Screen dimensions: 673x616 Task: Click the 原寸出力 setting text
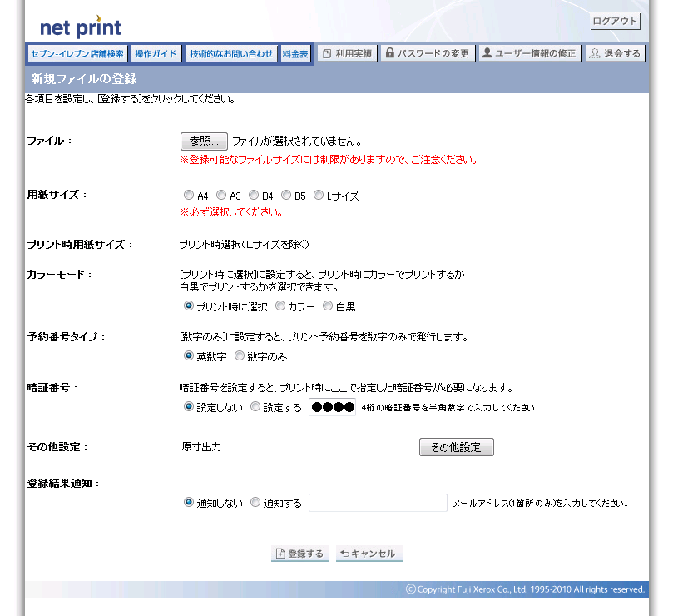(x=201, y=447)
